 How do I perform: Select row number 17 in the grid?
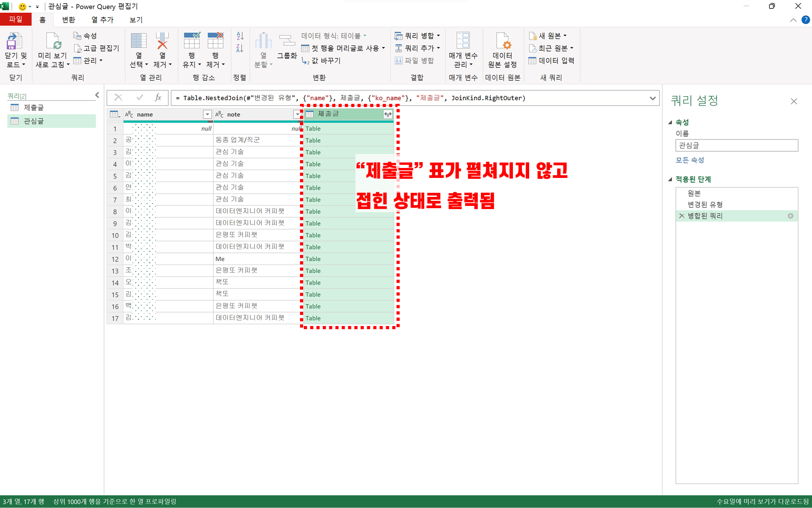[x=115, y=318]
